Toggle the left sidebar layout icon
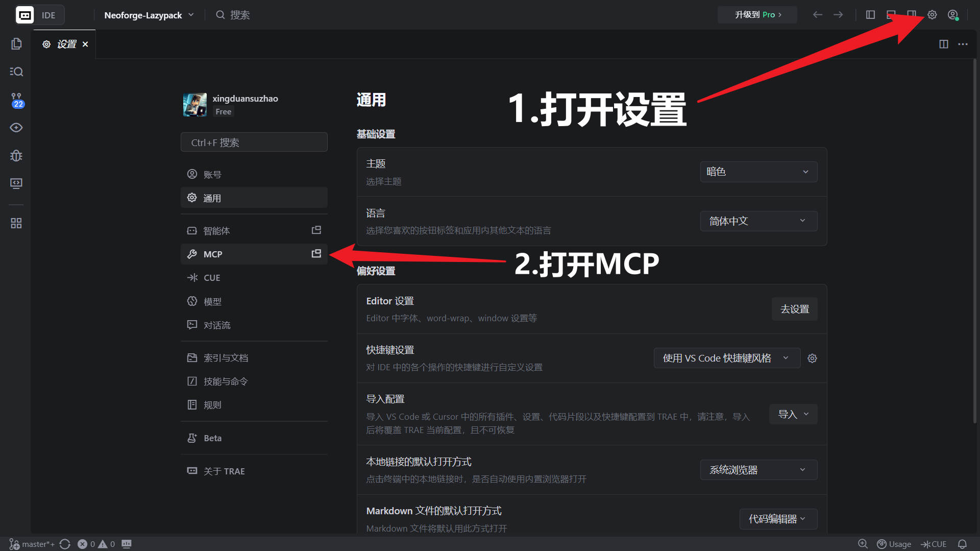Screen dimensions: 980x551 tap(871, 15)
